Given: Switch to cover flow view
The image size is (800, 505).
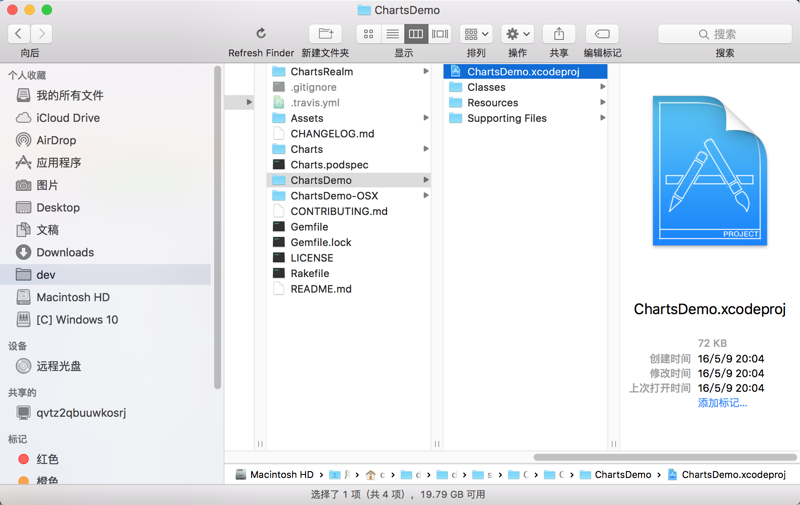Looking at the screenshot, I should tap(440, 34).
